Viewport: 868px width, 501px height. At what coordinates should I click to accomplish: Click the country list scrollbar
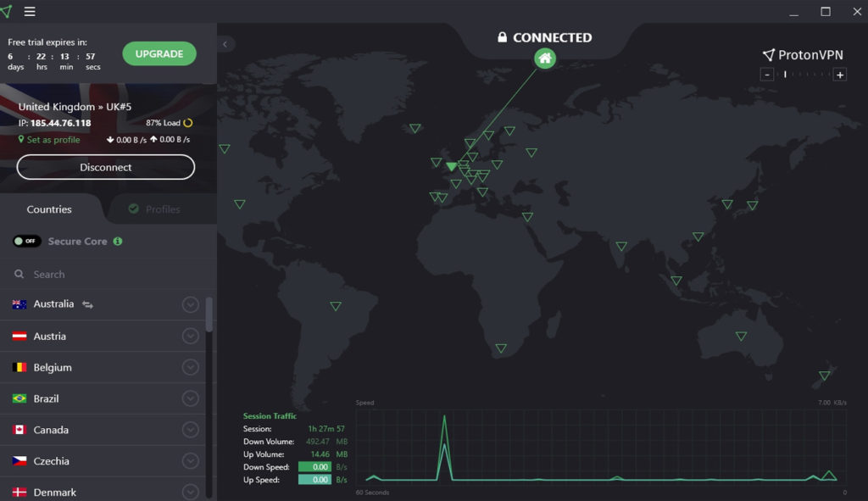coord(209,315)
